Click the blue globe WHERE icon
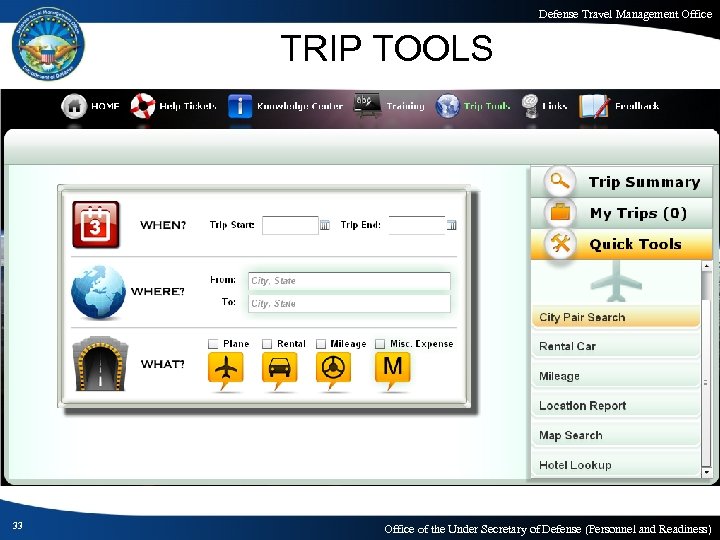 (x=98, y=292)
